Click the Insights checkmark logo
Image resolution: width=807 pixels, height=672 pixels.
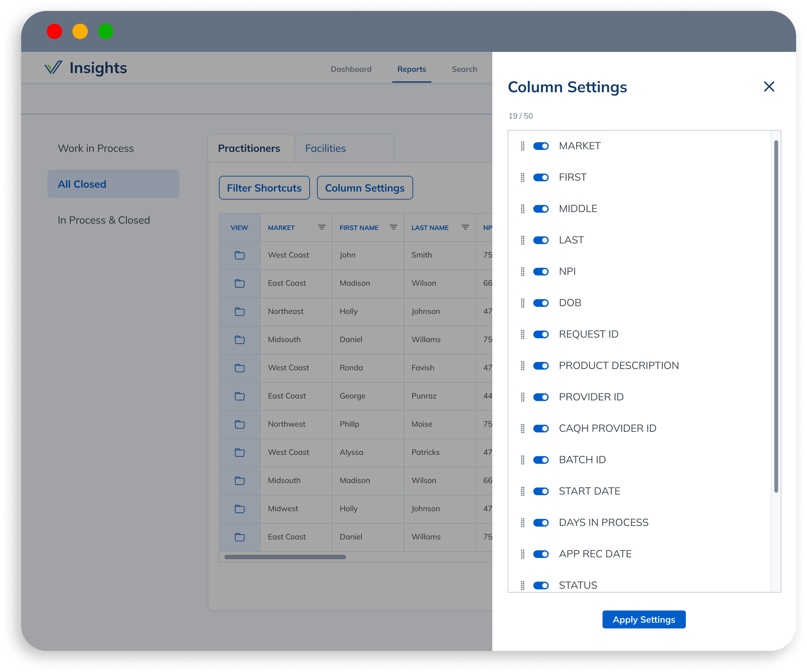[53, 68]
